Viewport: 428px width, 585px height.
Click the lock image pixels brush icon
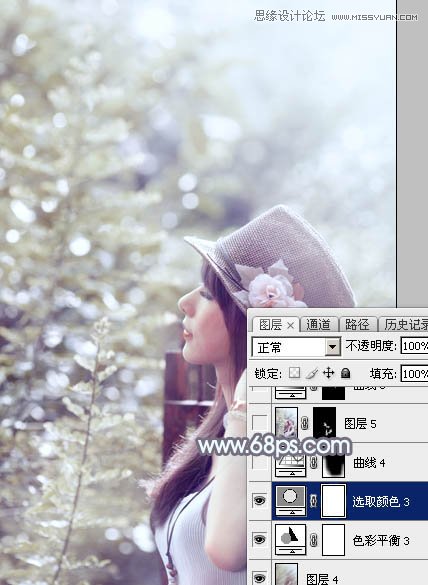click(312, 373)
